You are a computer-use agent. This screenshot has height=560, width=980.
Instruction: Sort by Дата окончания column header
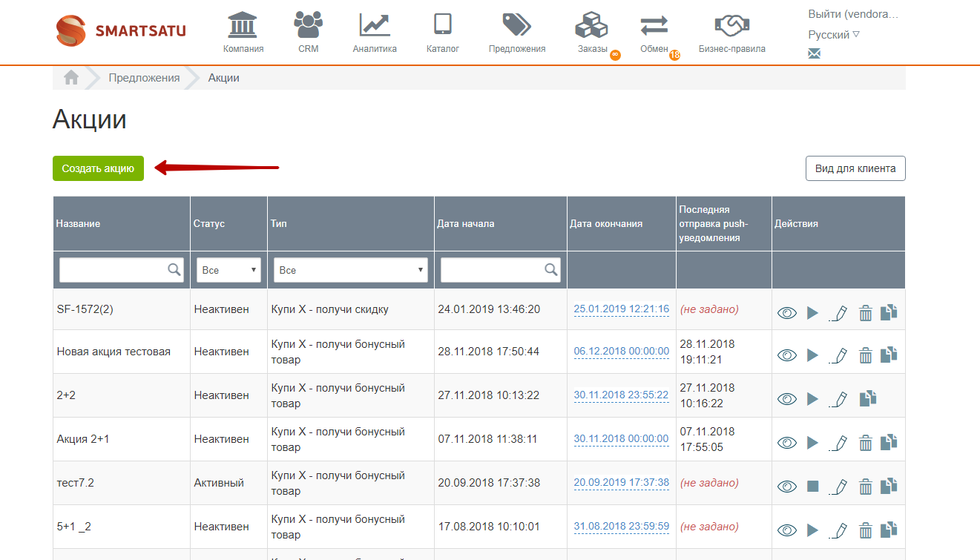click(x=606, y=223)
